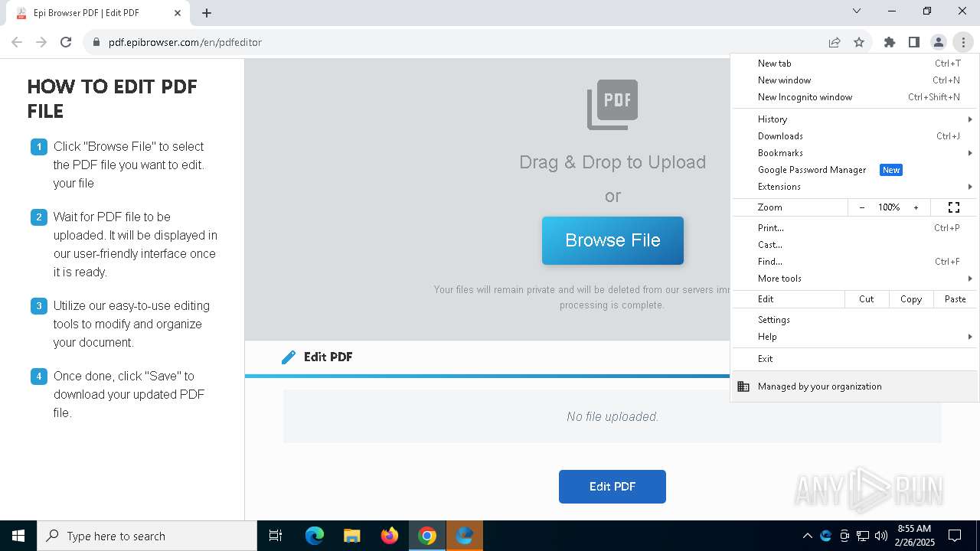Open New Incognito window
Screen dimensions: 980x551
[x=854, y=97]
